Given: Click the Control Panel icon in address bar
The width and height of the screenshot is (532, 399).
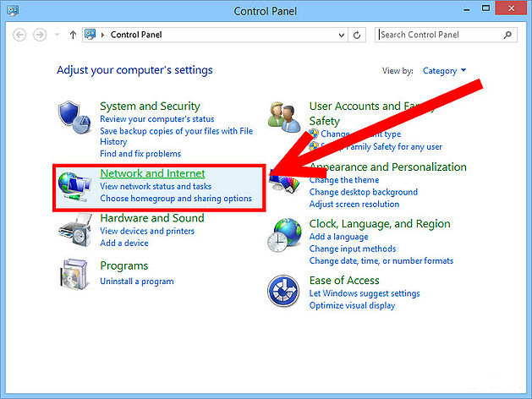Looking at the screenshot, I should click(x=90, y=35).
